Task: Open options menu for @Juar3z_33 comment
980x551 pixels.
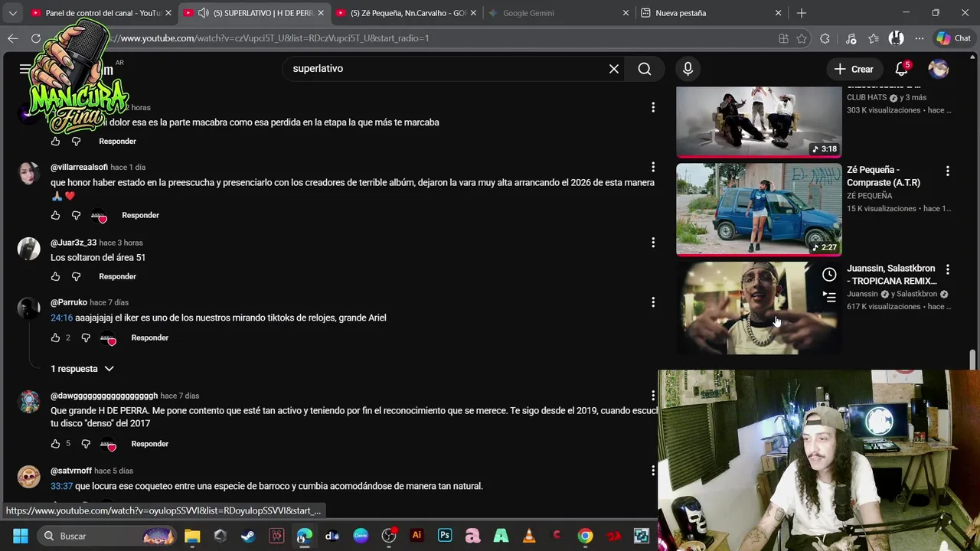Action: click(653, 243)
